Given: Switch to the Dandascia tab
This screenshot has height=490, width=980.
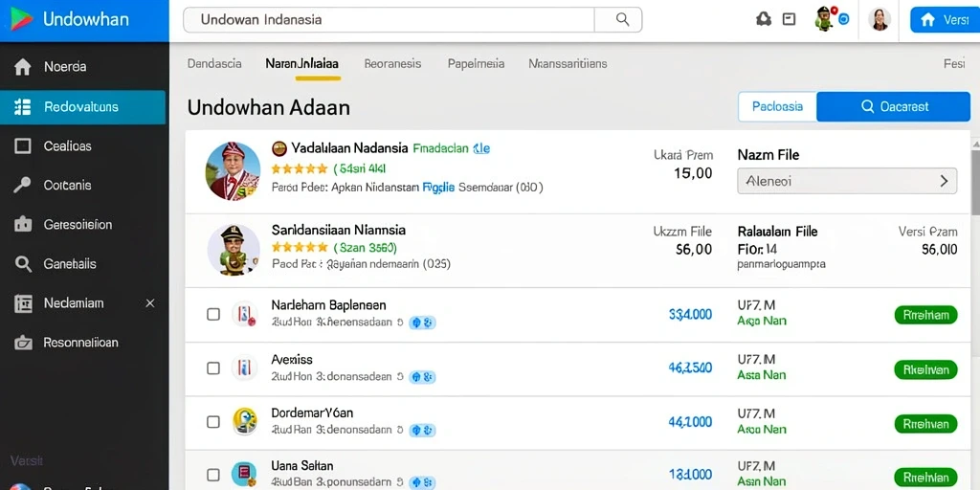Looking at the screenshot, I should click(214, 64).
